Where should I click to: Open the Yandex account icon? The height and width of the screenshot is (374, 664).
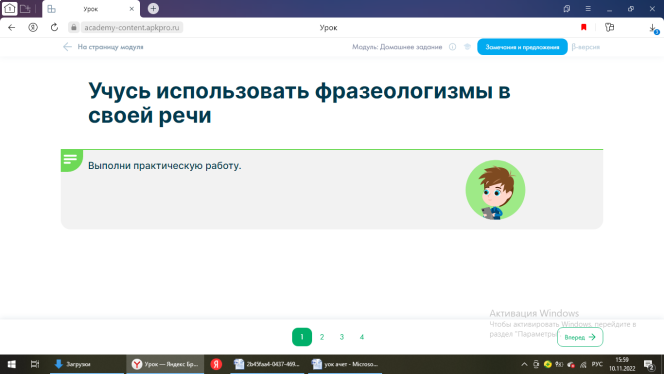tap(33, 28)
